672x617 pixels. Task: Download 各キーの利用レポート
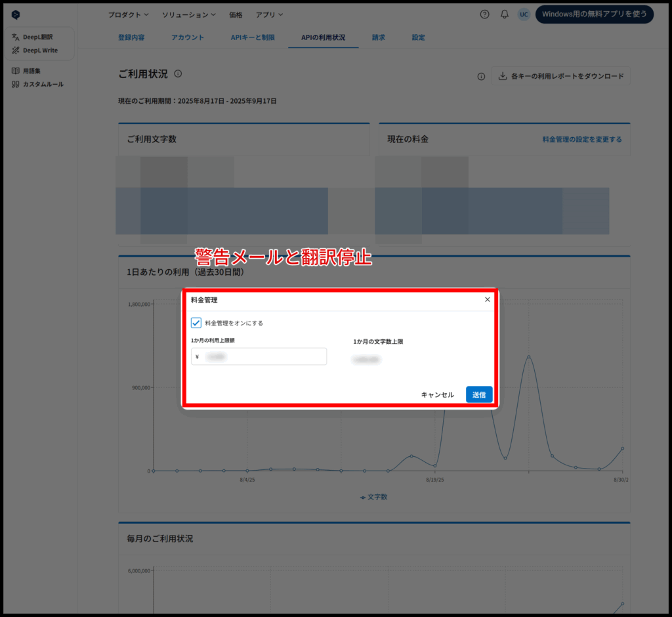[x=560, y=76]
